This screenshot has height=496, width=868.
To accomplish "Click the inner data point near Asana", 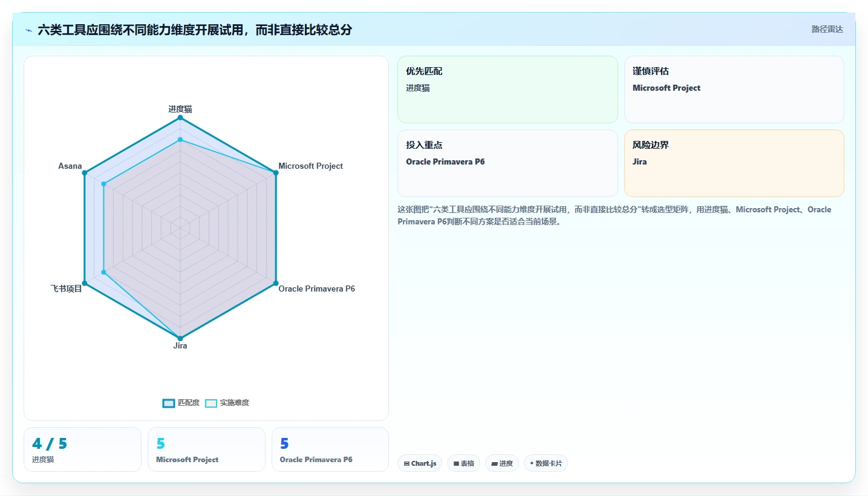I will 104,184.
